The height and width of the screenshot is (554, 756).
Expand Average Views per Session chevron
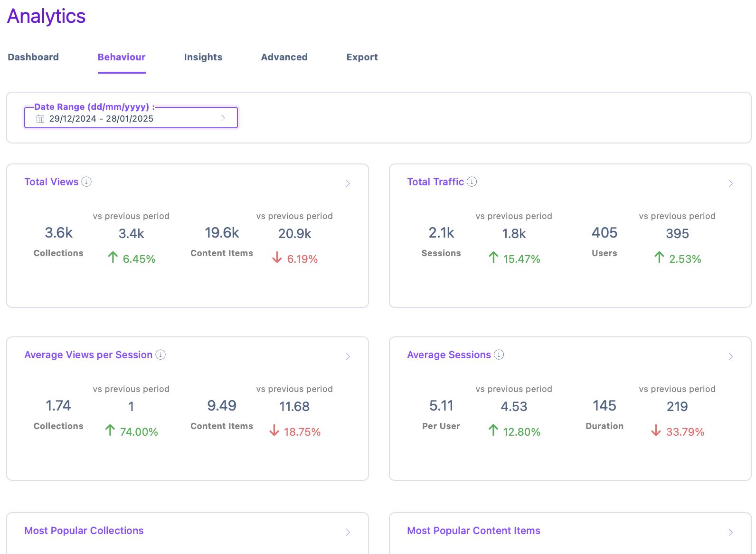(348, 356)
